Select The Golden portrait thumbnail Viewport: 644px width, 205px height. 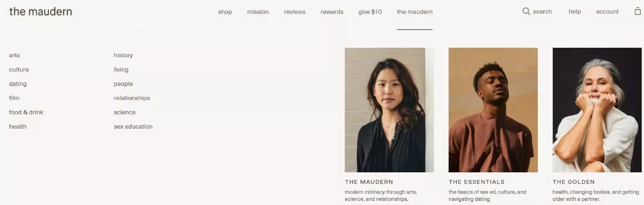tap(597, 110)
